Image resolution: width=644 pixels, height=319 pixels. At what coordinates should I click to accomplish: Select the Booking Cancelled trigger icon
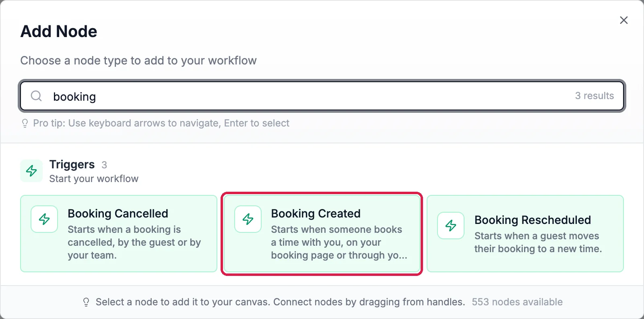click(44, 219)
